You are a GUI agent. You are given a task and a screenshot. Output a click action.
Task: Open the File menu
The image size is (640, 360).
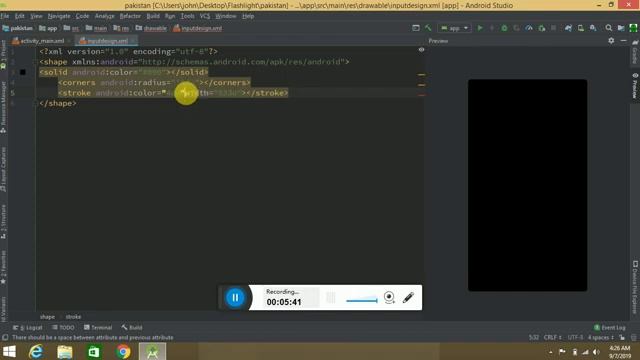pyautogui.click(x=5, y=16)
